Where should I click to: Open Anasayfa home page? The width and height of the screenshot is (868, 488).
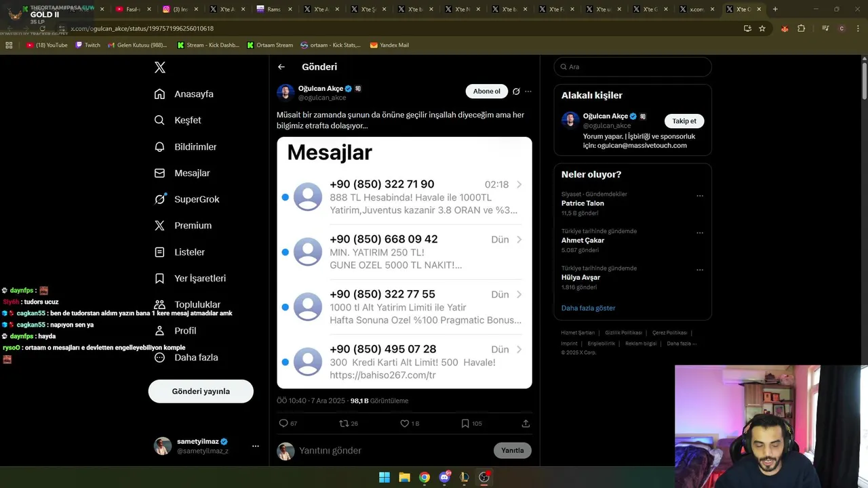pyautogui.click(x=184, y=94)
